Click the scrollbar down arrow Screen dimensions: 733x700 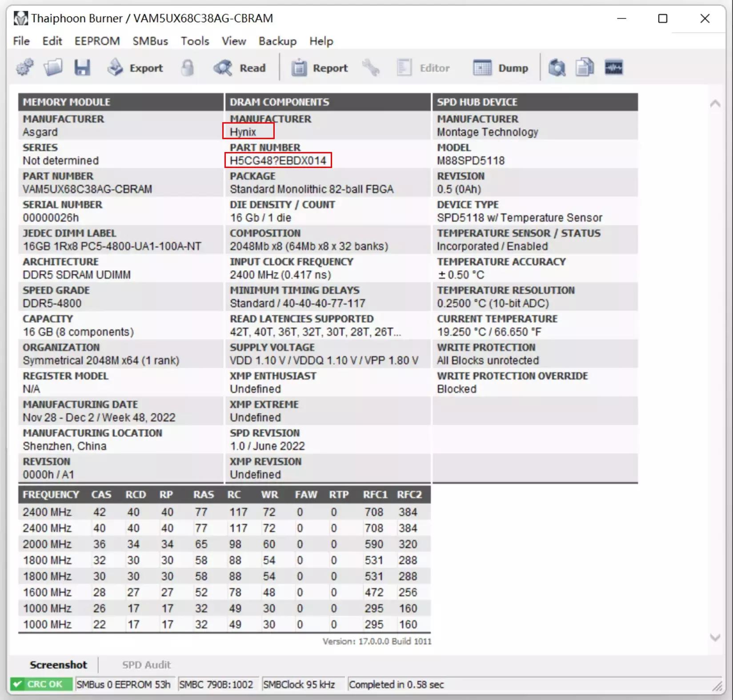[715, 637]
